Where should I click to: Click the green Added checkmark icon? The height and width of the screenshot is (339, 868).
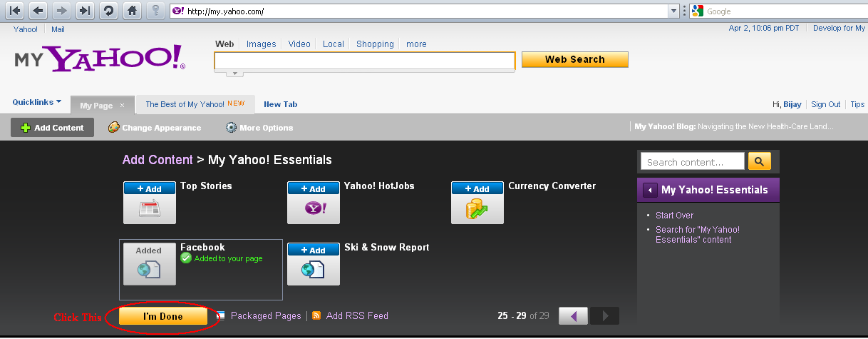[x=186, y=258]
